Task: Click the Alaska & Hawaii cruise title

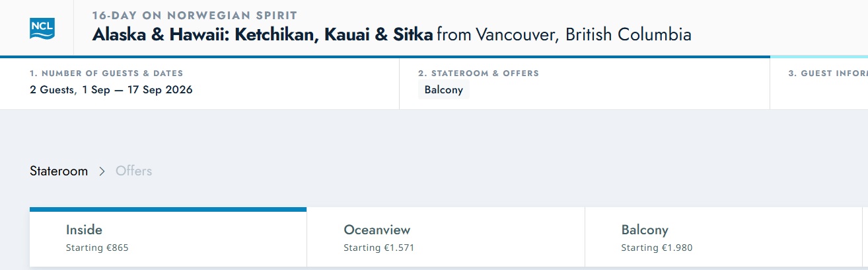Action: 262,34
